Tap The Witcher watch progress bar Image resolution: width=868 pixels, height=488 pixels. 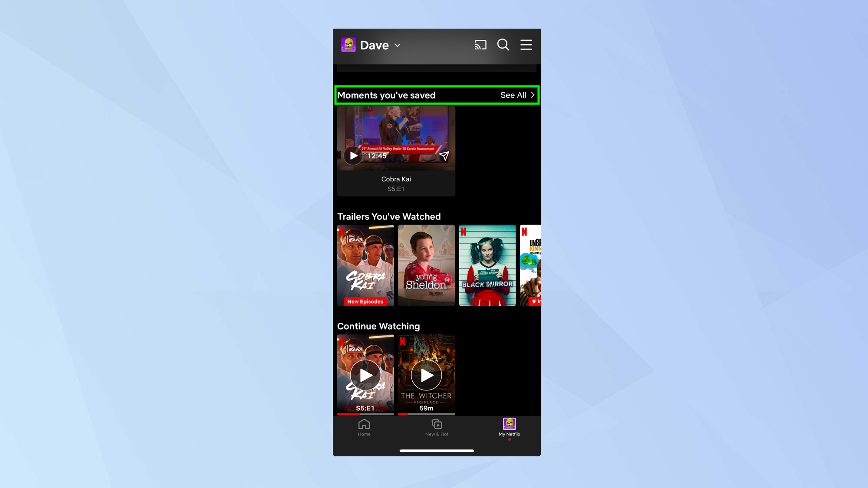click(426, 414)
